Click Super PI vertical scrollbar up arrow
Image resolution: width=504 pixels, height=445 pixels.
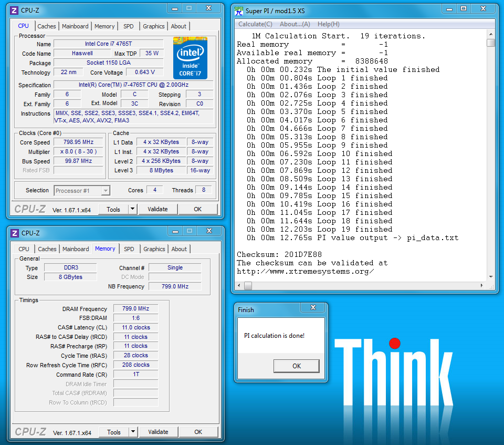click(x=490, y=34)
